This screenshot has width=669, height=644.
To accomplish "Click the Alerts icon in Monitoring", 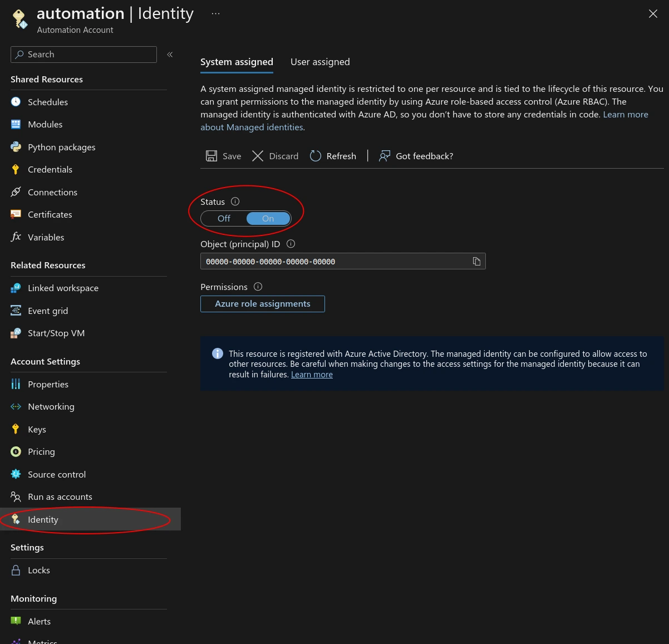I will click(x=16, y=621).
